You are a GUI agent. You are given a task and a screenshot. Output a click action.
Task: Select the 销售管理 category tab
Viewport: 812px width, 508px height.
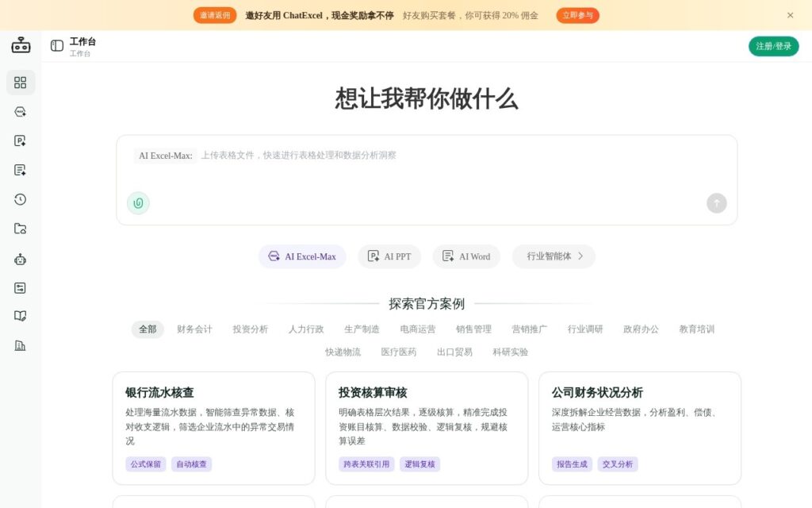pyautogui.click(x=474, y=329)
